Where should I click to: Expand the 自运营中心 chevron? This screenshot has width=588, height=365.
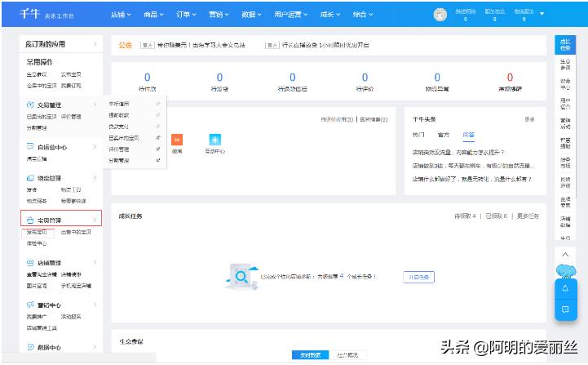point(95,147)
